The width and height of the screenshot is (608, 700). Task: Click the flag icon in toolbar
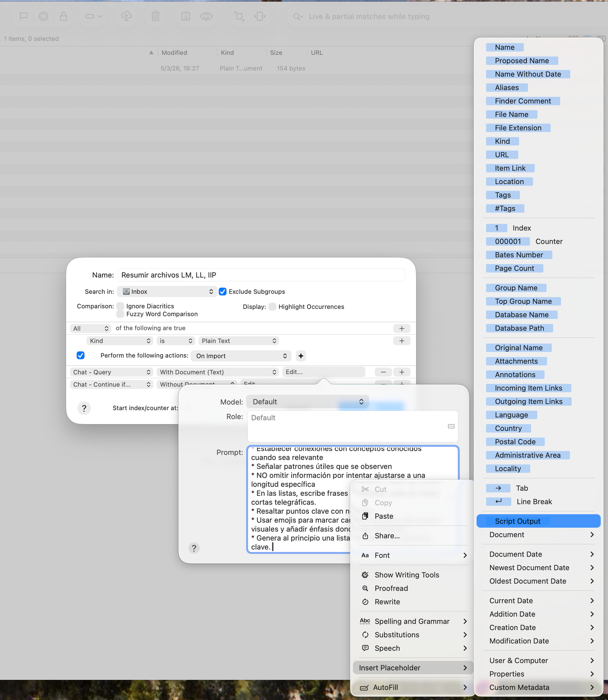tap(23, 16)
